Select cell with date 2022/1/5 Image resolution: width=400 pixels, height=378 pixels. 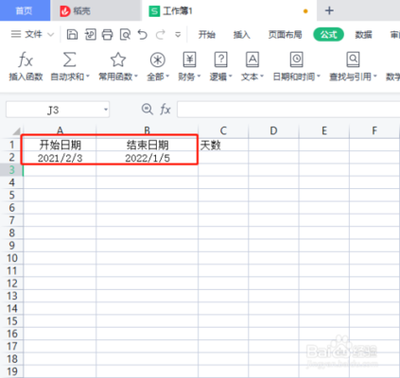[147, 157]
